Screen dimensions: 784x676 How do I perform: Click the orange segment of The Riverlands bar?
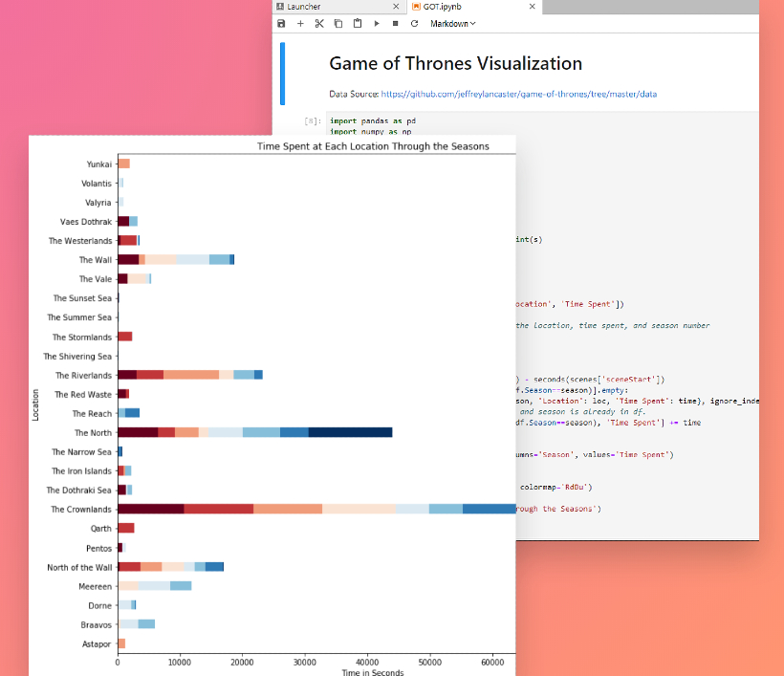[x=191, y=375]
